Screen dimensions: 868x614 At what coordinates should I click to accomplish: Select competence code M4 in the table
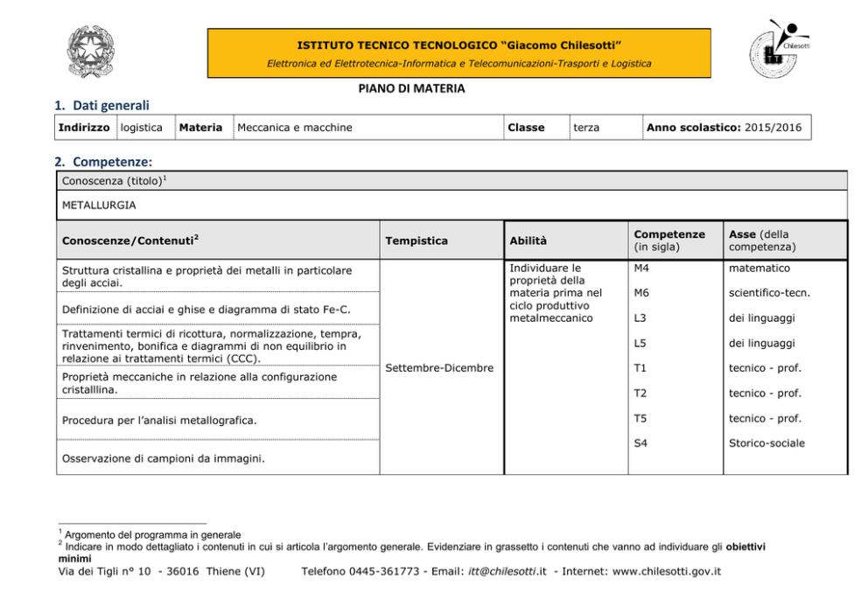coord(643,269)
